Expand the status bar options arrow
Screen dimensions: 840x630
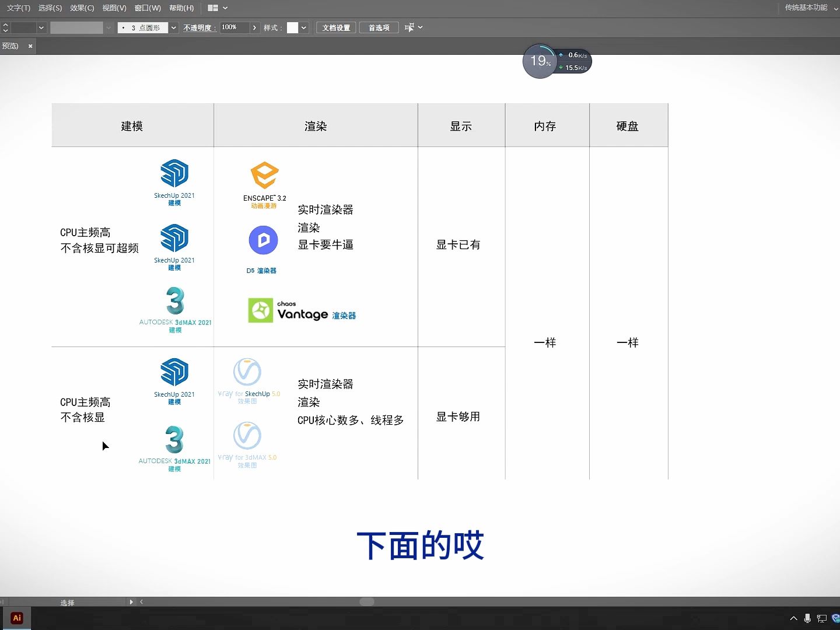click(131, 601)
